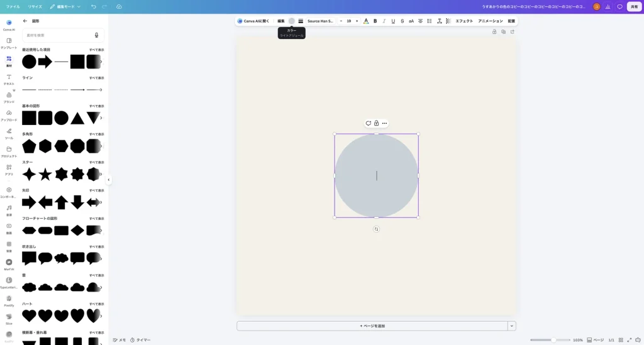The height and width of the screenshot is (345, 644).
Task: Click the cloud save status icon
Action: 119,6
